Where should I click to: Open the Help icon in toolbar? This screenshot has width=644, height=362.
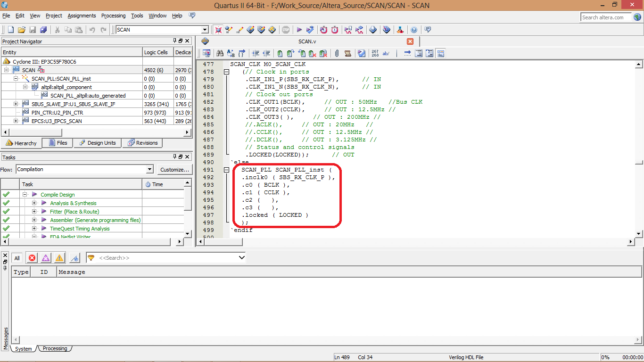413,30
